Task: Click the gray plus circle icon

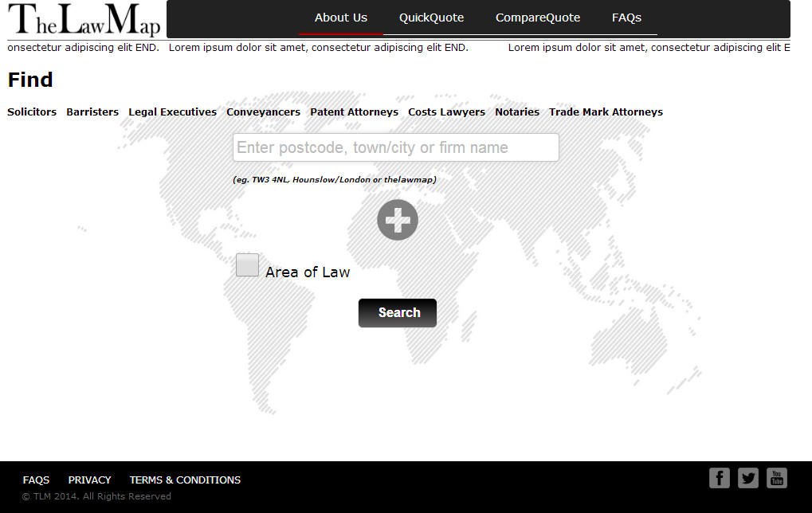Action: click(397, 220)
